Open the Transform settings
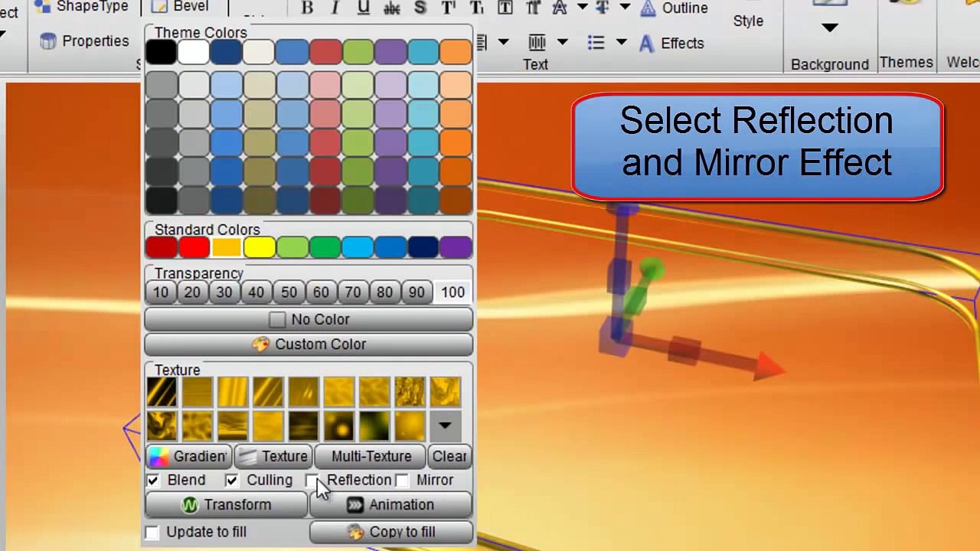 tap(226, 505)
